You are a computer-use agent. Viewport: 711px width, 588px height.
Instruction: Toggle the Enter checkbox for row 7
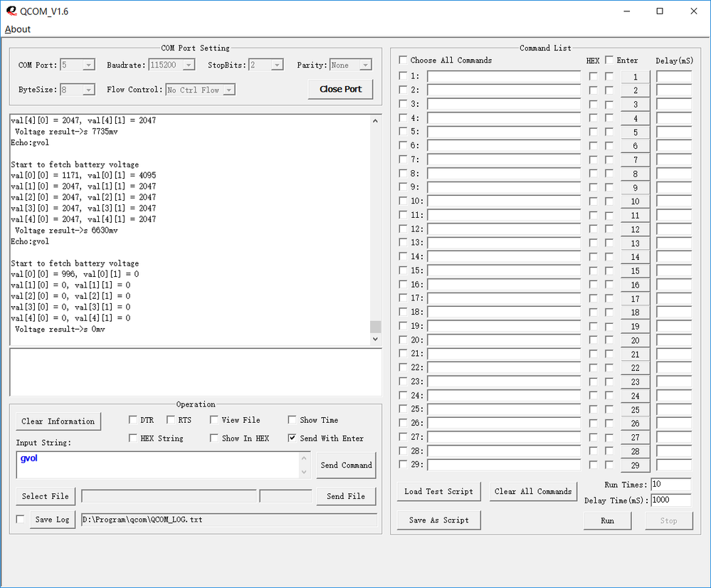pos(609,159)
